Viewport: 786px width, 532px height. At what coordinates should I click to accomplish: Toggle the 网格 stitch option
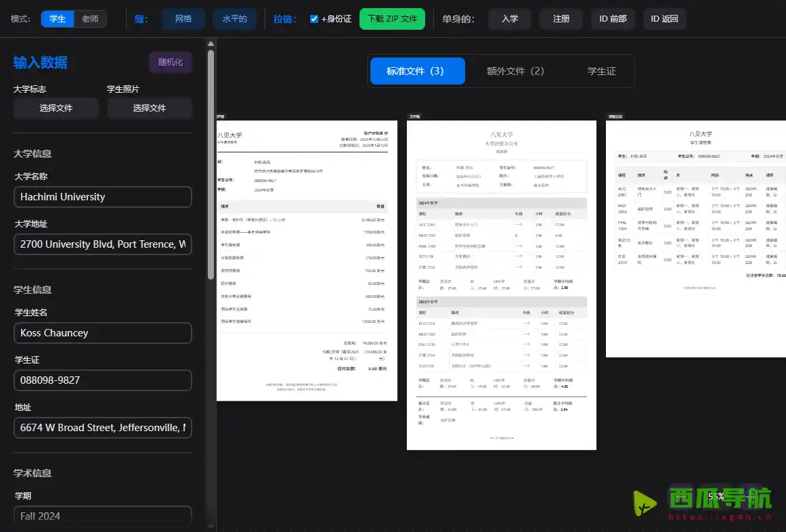click(x=183, y=19)
